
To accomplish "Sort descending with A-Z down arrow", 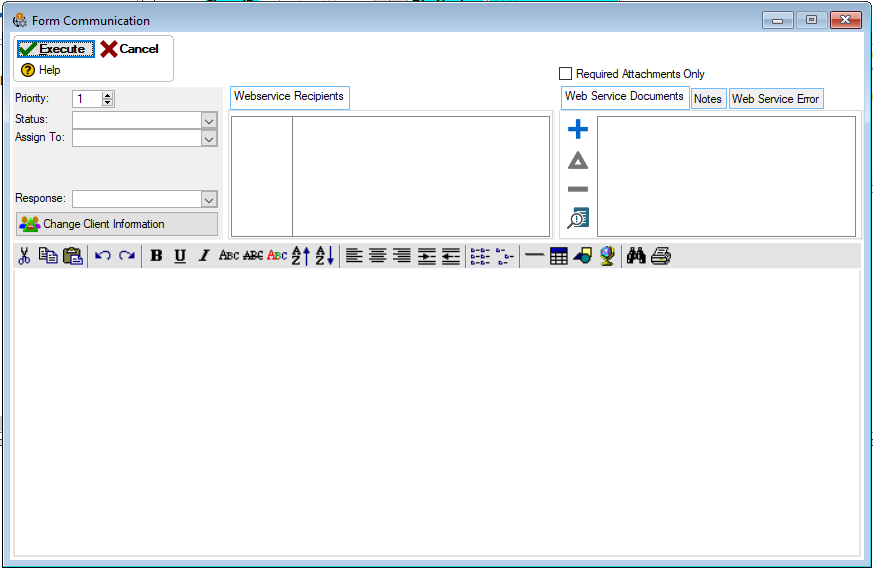I will point(325,256).
